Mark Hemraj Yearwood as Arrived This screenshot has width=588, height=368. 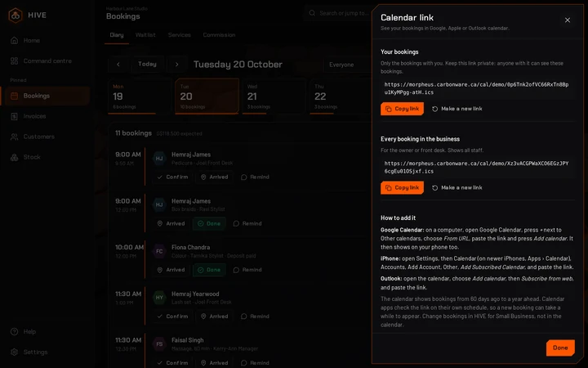coord(215,316)
